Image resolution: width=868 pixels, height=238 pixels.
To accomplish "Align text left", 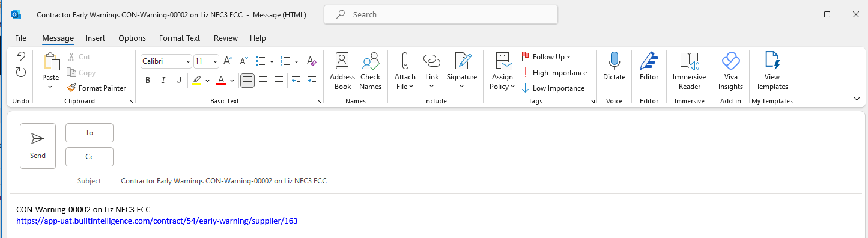I will pyautogui.click(x=247, y=80).
